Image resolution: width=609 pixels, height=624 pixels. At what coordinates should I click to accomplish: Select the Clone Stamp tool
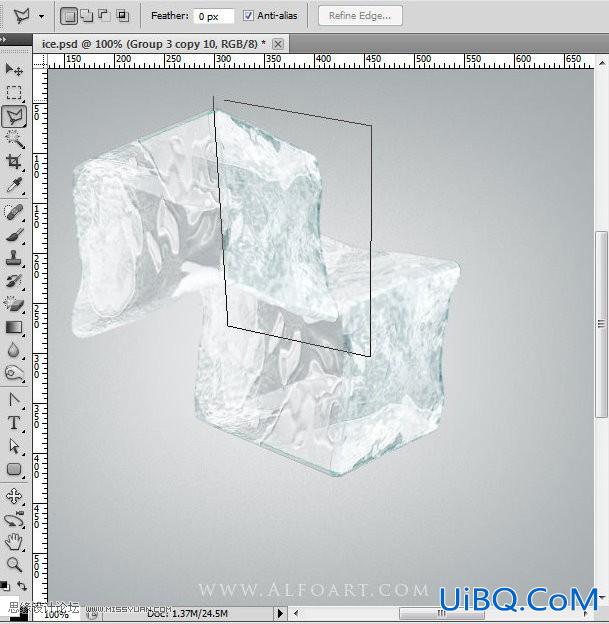tap(14, 258)
